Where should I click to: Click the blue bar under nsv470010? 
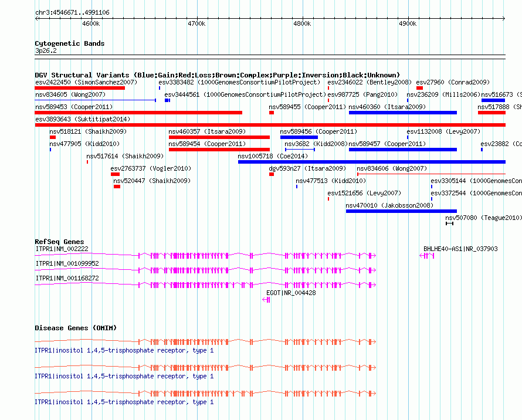401,211
